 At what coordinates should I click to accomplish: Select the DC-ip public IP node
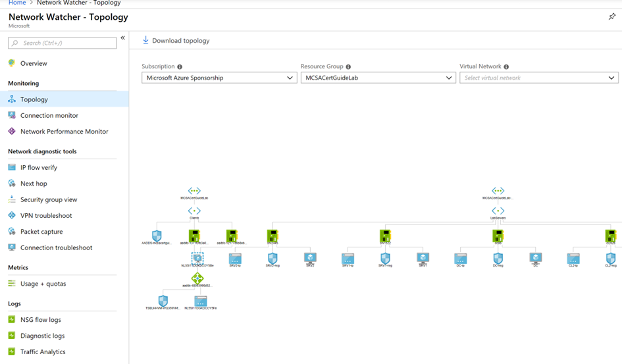461,259
